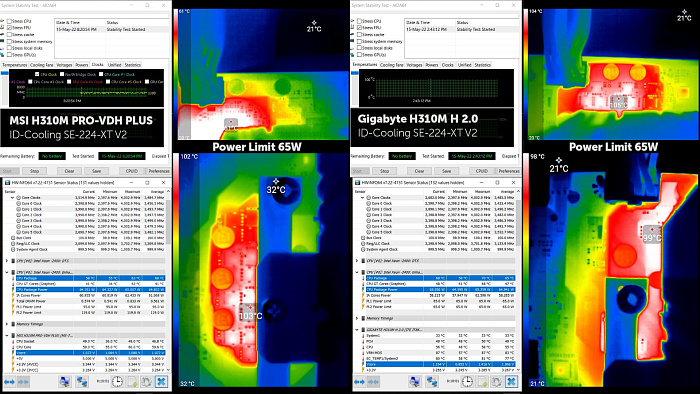The width and height of the screenshot is (700, 394).
Task: Click the grey collapse arrows in MSI HWiNFO toolbar
Action: tap(23, 382)
